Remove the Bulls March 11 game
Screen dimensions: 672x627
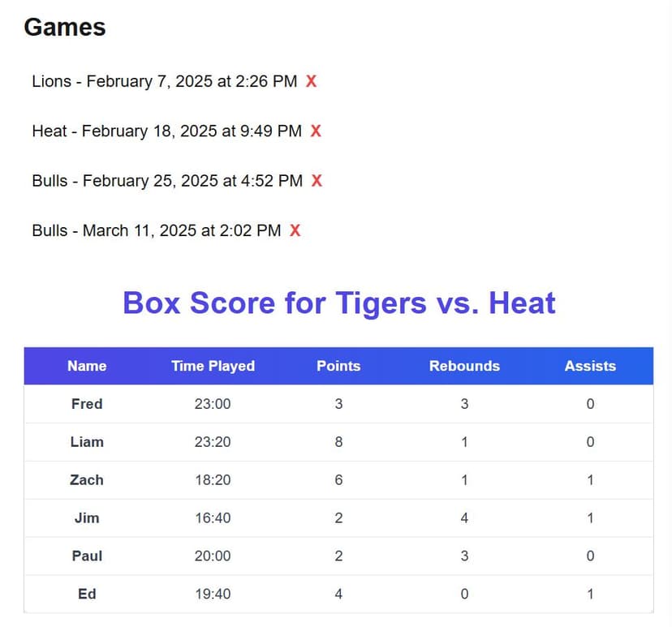[x=295, y=230]
